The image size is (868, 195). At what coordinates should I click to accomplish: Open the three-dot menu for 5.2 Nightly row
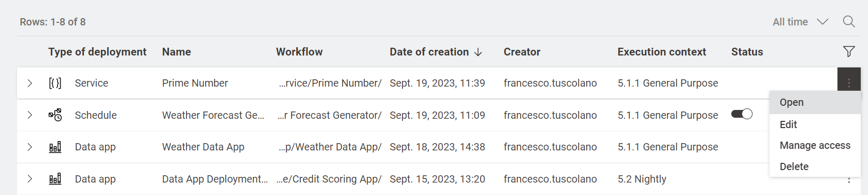[849, 180]
